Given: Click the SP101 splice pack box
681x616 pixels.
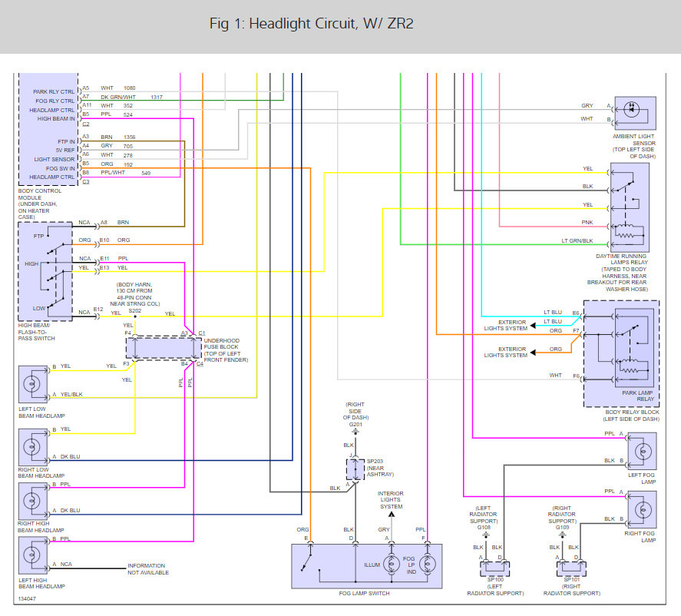Looking at the screenshot, I should pos(571,568).
